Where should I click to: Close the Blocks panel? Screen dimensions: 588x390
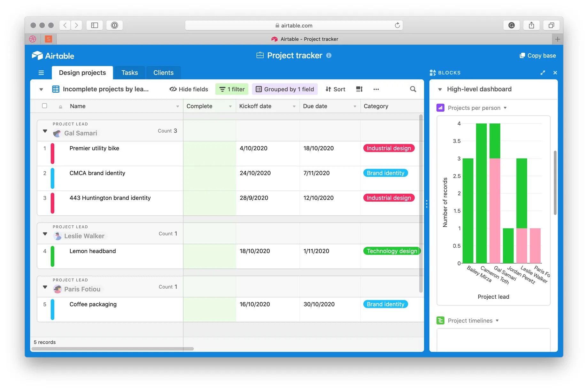555,73
